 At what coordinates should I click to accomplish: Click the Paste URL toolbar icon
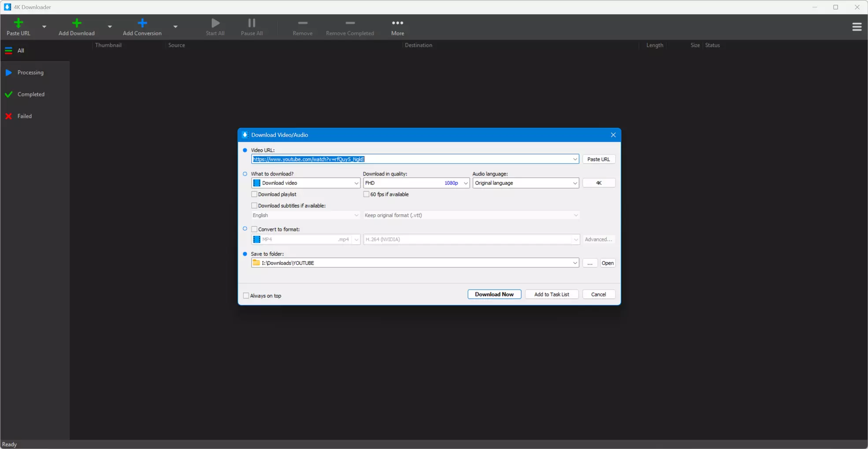[x=19, y=23]
